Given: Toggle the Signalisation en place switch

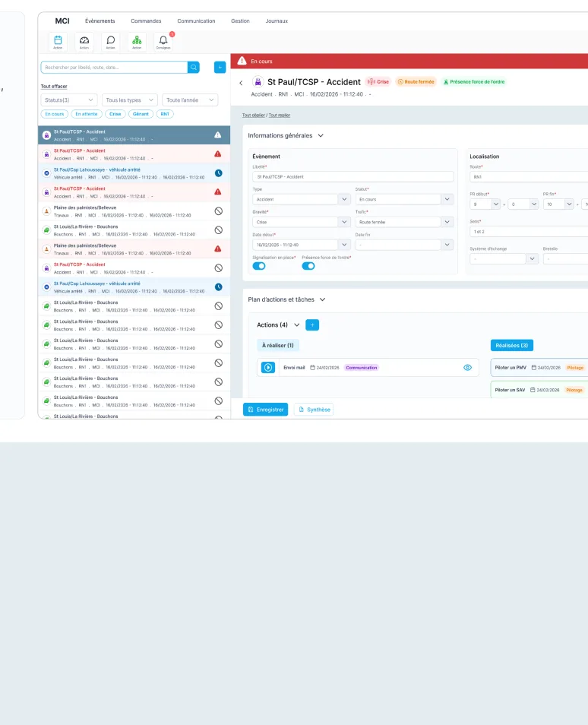Looking at the screenshot, I should 259,266.
